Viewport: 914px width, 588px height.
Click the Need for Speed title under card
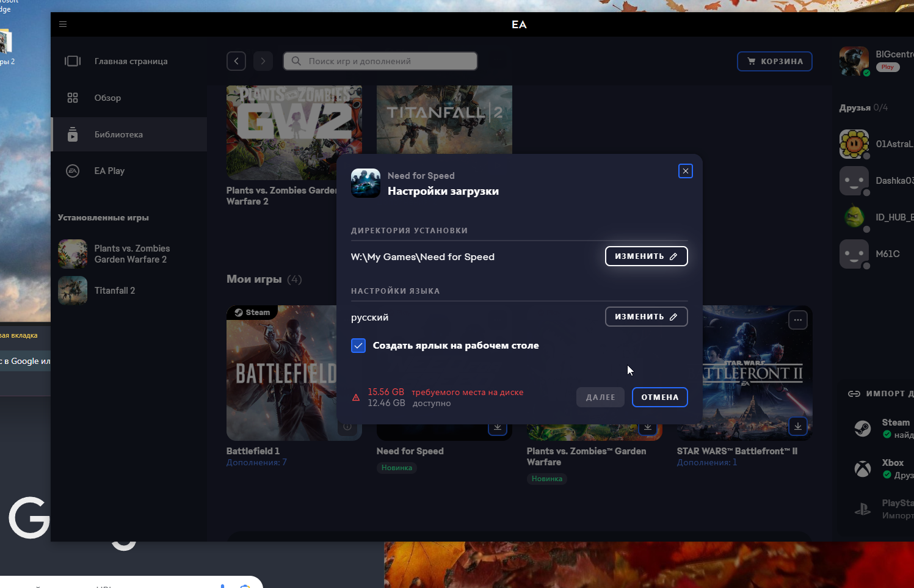(x=410, y=451)
